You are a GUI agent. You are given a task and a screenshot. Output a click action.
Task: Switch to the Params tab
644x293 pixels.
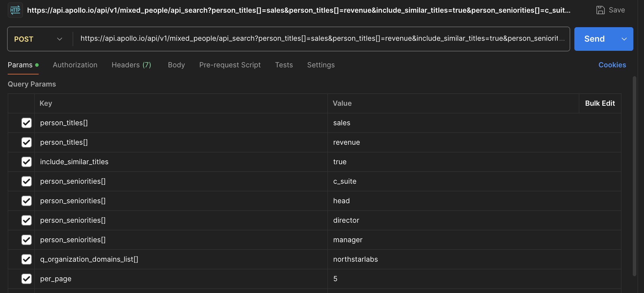(x=23, y=65)
